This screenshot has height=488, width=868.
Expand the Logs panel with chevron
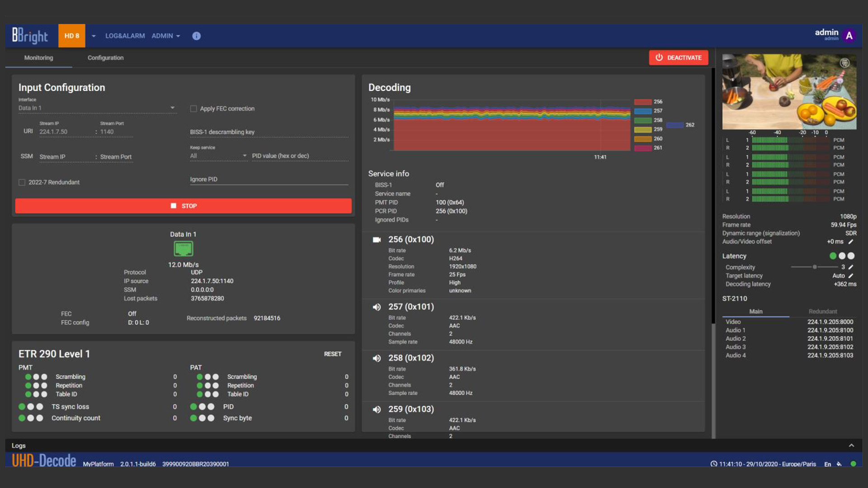(x=851, y=446)
